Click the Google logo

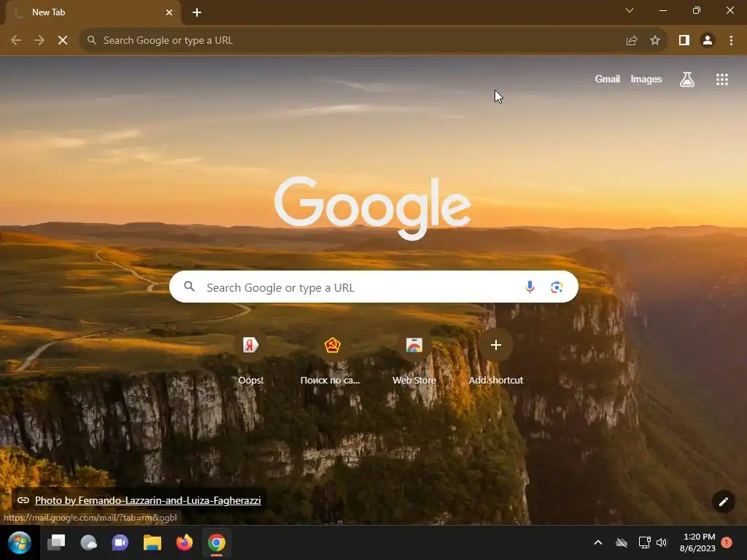(373, 208)
